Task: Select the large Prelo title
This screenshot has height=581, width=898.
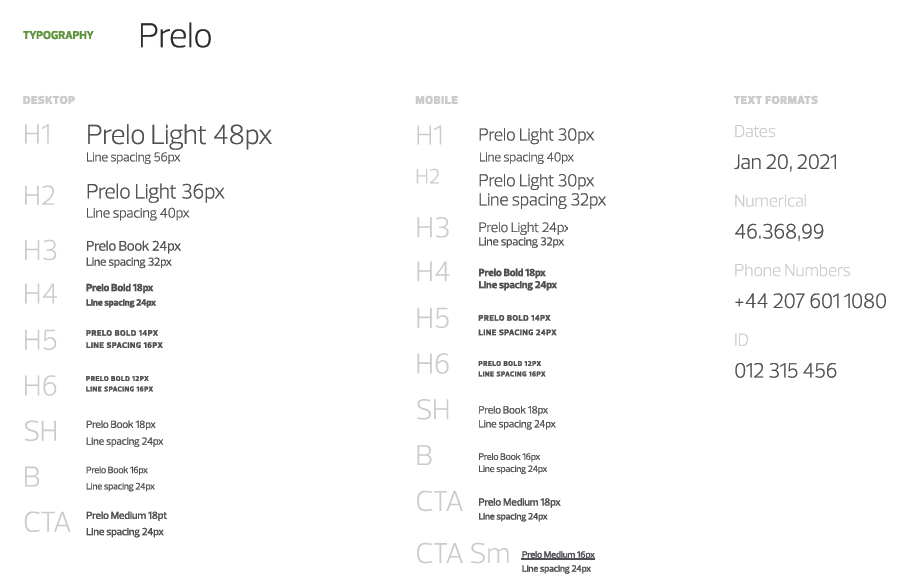Action: (x=175, y=36)
